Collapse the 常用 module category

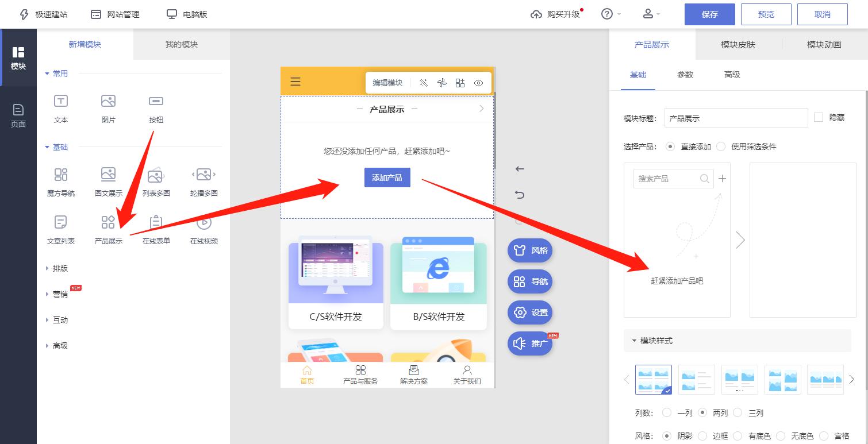[x=57, y=73]
